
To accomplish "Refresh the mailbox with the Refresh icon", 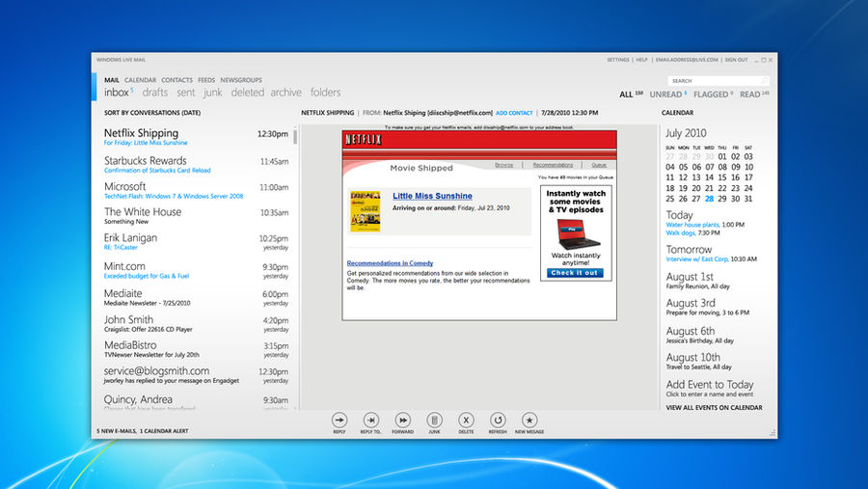I will (498, 421).
